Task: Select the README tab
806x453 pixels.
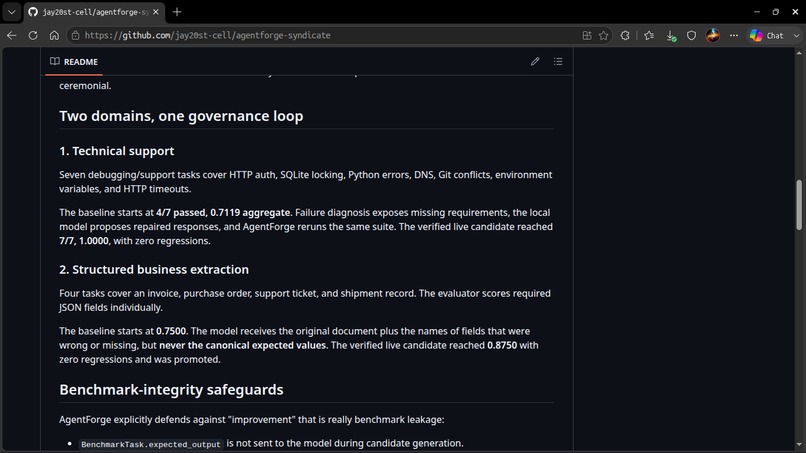Action: coord(74,62)
